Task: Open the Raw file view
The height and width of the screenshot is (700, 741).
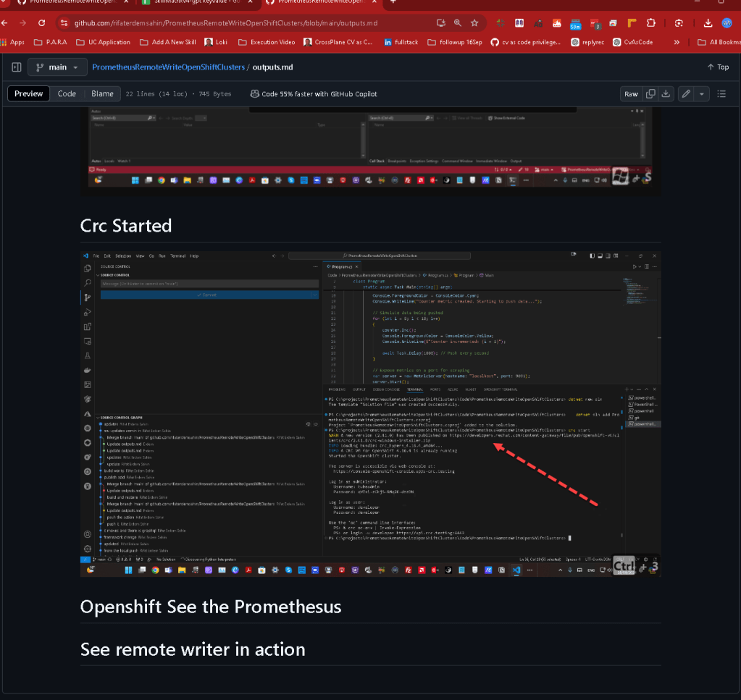Action: click(x=631, y=94)
